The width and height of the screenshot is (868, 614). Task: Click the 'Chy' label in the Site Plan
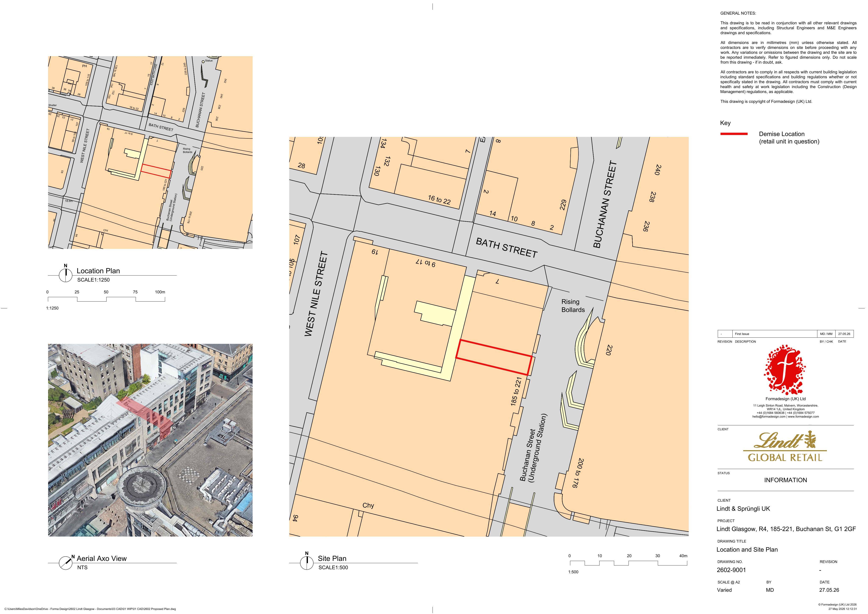pyautogui.click(x=368, y=505)
